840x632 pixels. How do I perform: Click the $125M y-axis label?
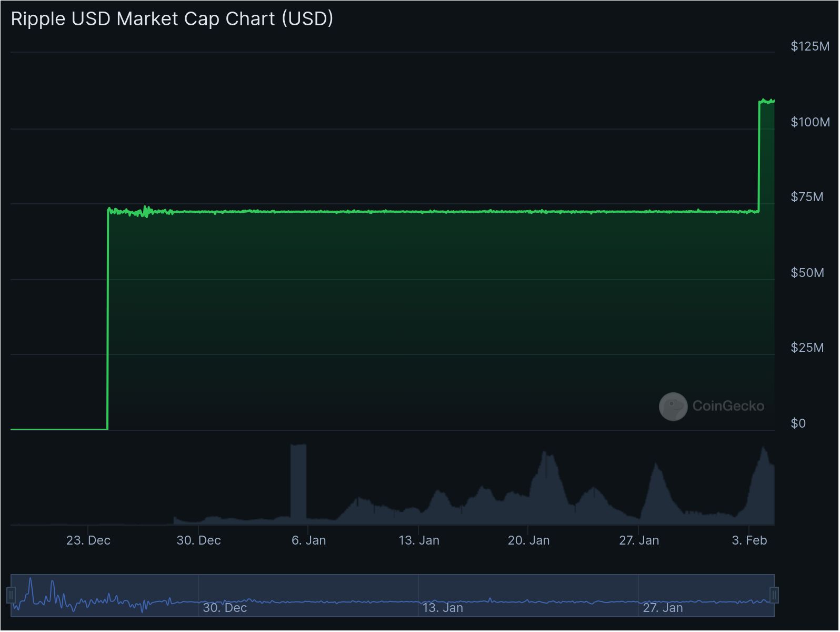[810, 46]
